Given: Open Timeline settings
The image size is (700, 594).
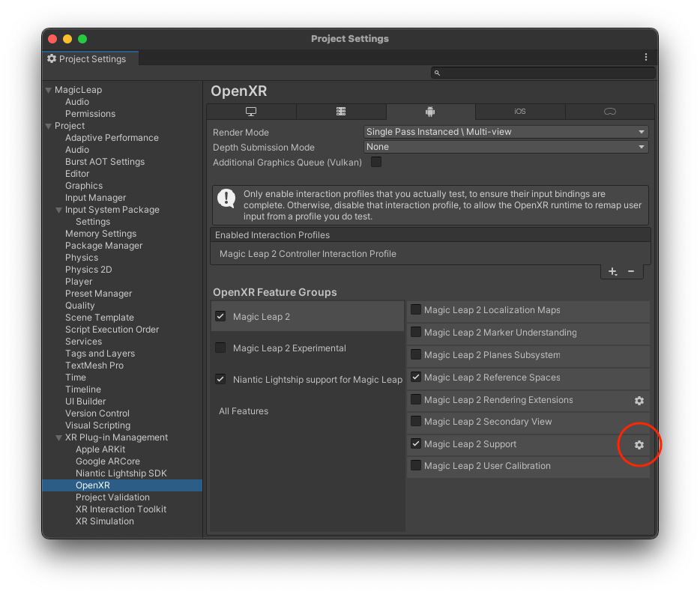Looking at the screenshot, I should tap(83, 390).
